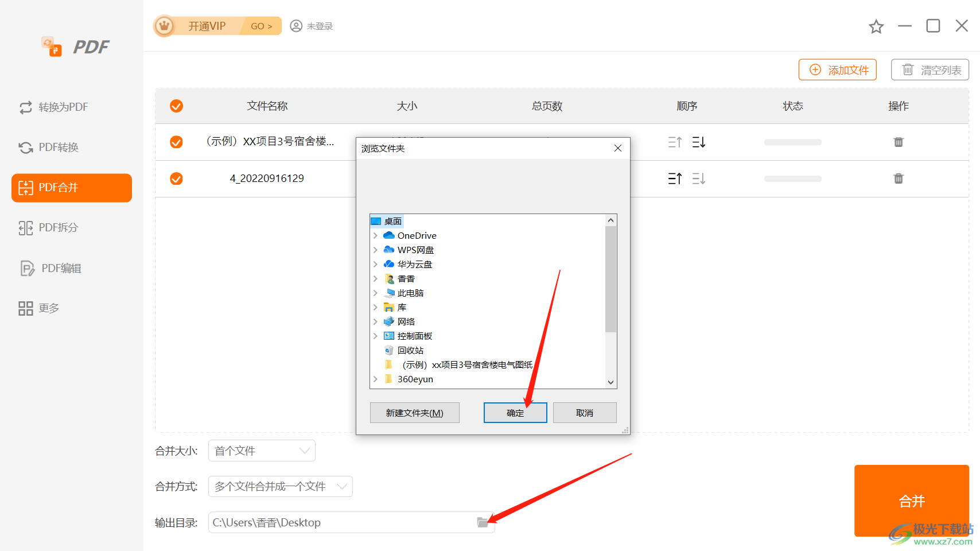The image size is (980, 551).
Task: Delete the first example file row
Action: coord(899,142)
